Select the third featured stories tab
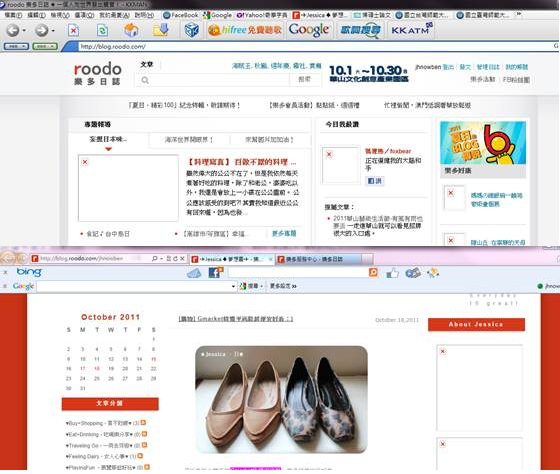This screenshot has width=560, height=474. tap(269, 140)
